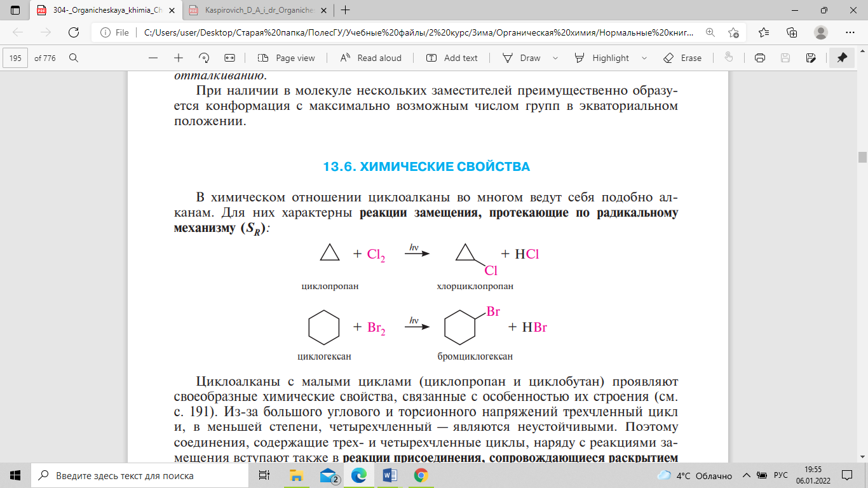Zoom in on the PDF

(179, 58)
